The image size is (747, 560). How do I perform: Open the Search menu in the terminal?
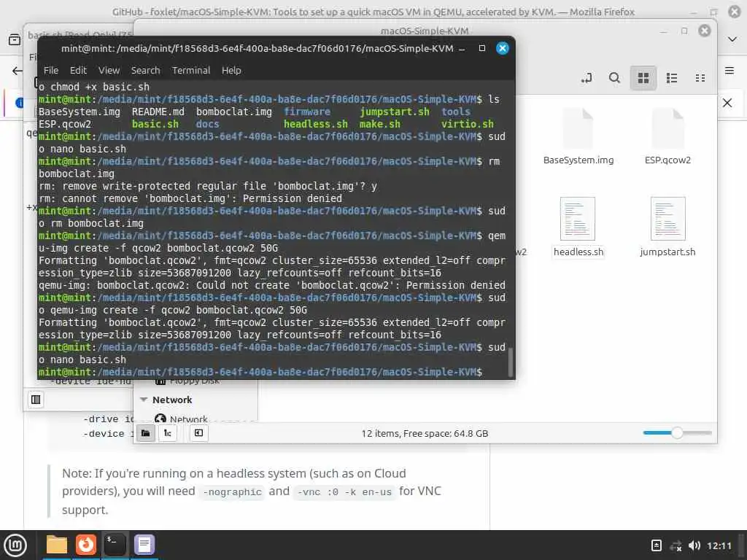(145, 71)
